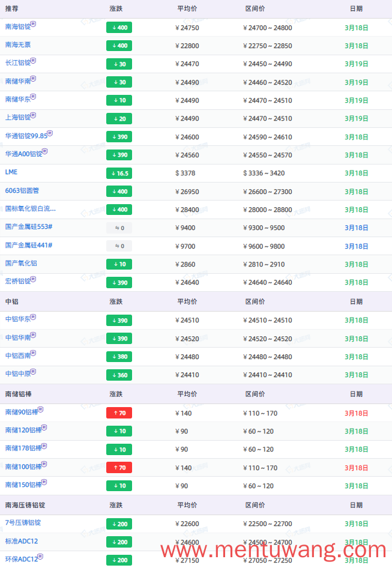Viewport: 392px width, 568px height.
Task: Open the 6063铝圆管 link
Action: (22, 191)
